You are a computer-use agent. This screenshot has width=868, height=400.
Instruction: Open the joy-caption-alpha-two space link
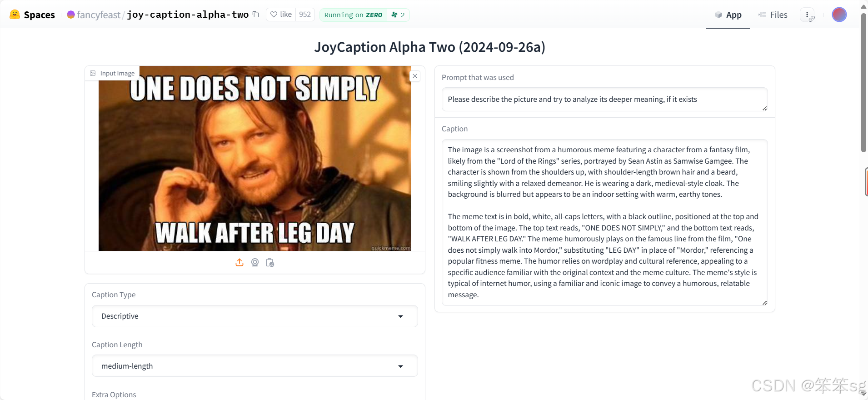pos(188,15)
